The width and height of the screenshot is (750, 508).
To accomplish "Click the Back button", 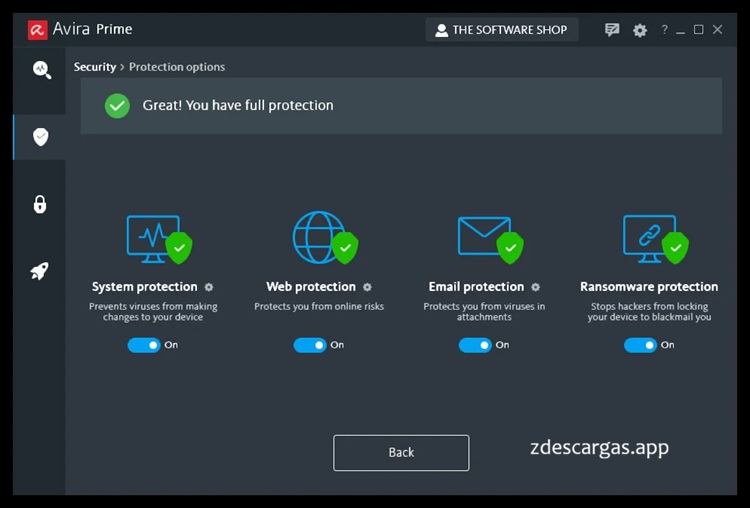I will point(401,453).
